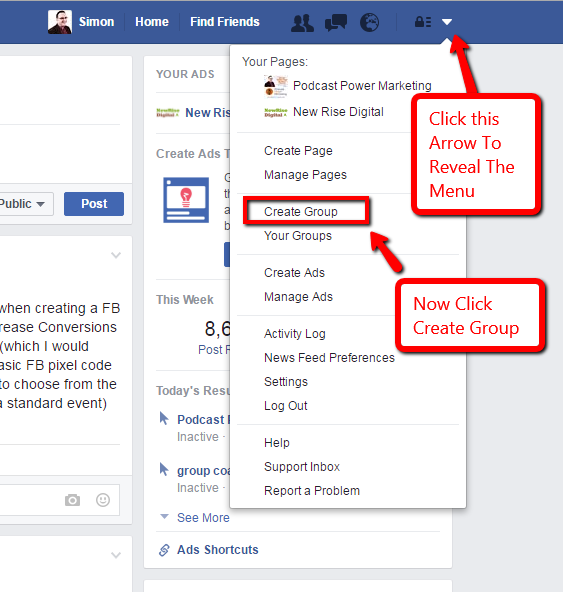This screenshot has width=563, height=592.
Task: Select Log Out from menu
Action: 285,406
